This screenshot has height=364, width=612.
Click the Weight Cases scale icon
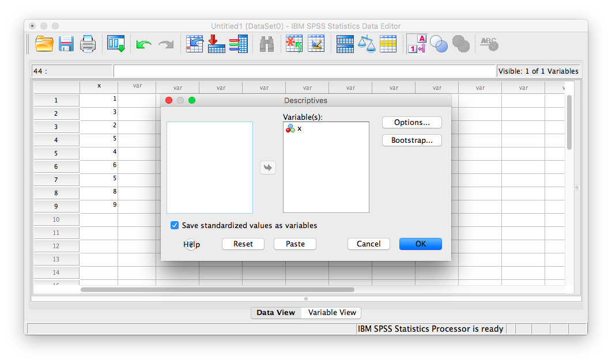(366, 44)
